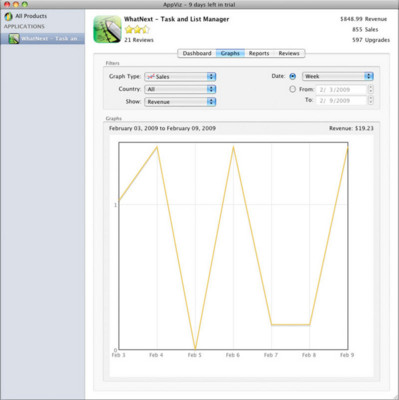Select the Date period radio button
Image resolution: width=399 pixels, height=400 pixels.
293,76
